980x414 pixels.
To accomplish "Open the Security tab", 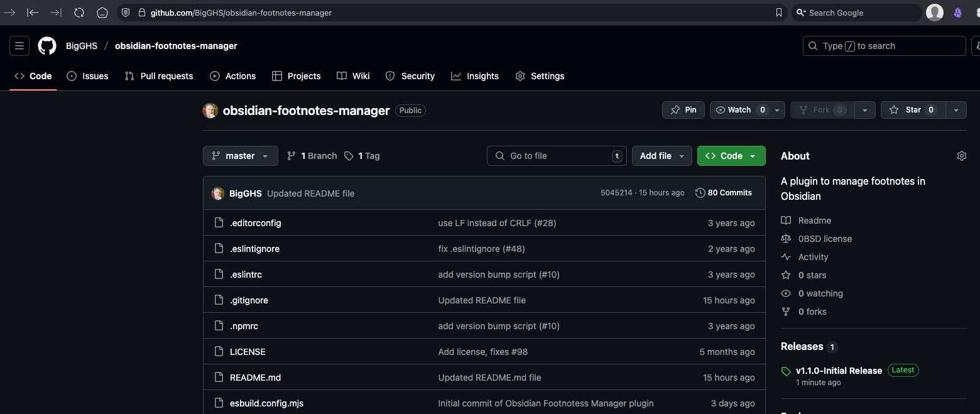I will pos(410,76).
